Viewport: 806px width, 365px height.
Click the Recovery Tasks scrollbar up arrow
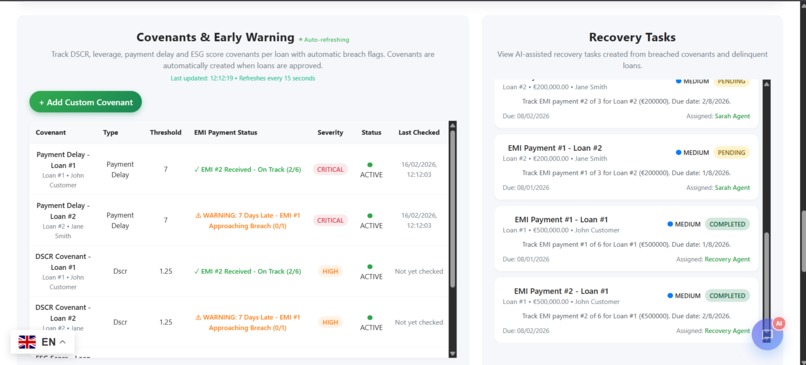point(767,83)
